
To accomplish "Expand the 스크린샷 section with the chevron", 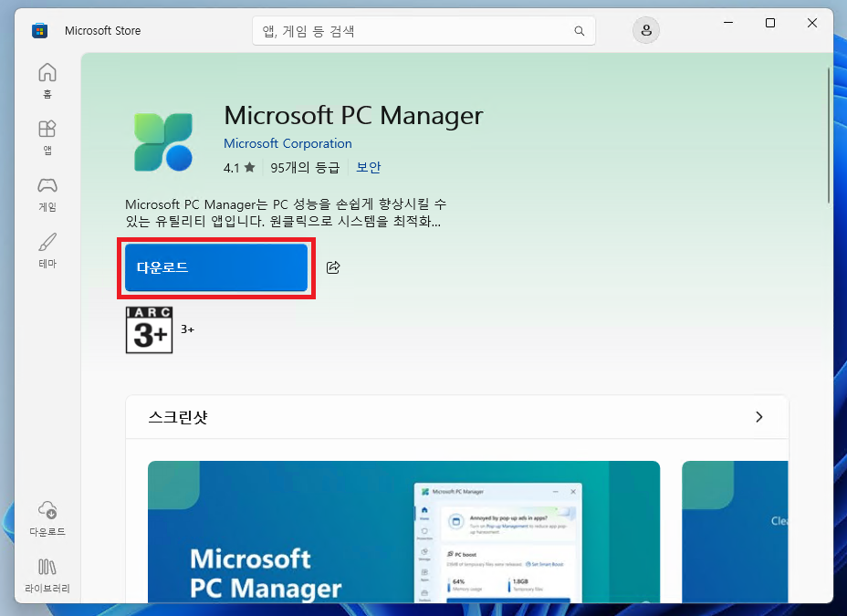I will pos(758,417).
